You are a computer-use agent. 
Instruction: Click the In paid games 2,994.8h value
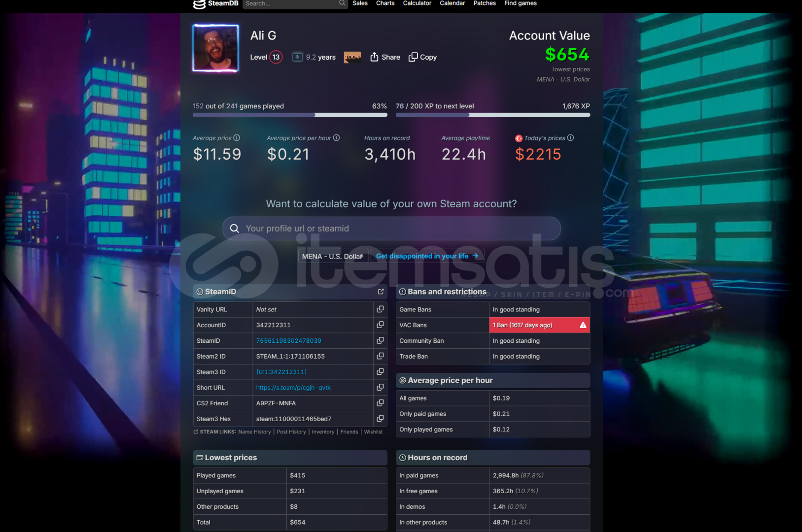point(518,475)
